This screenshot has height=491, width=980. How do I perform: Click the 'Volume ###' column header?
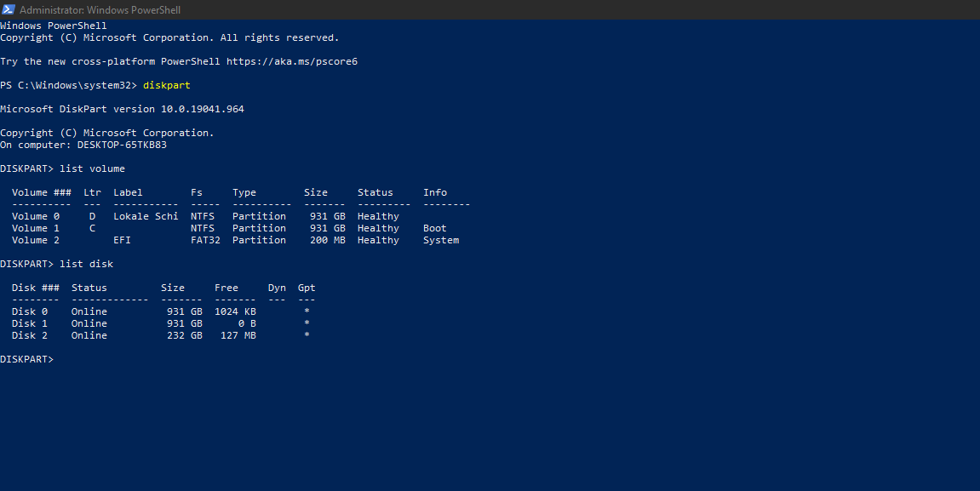tap(41, 192)
